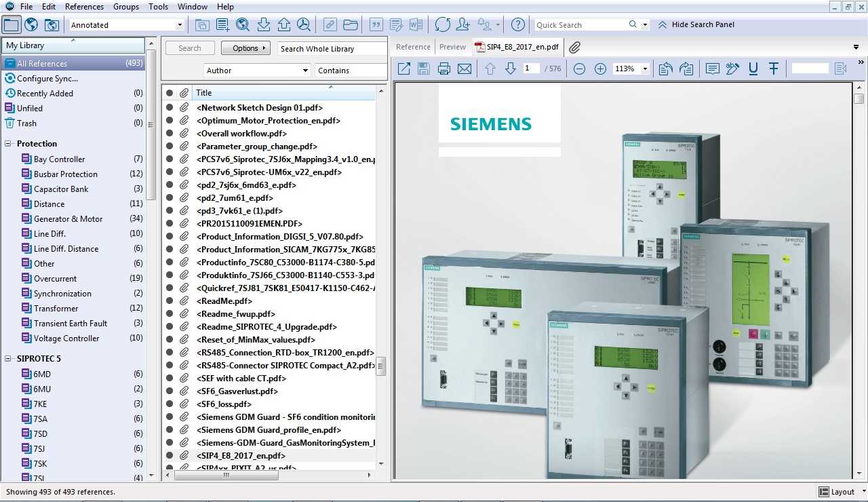Viewport: 868px width, 502px height.
Task: Click the Print PDF icon
Action: point(444,69)
